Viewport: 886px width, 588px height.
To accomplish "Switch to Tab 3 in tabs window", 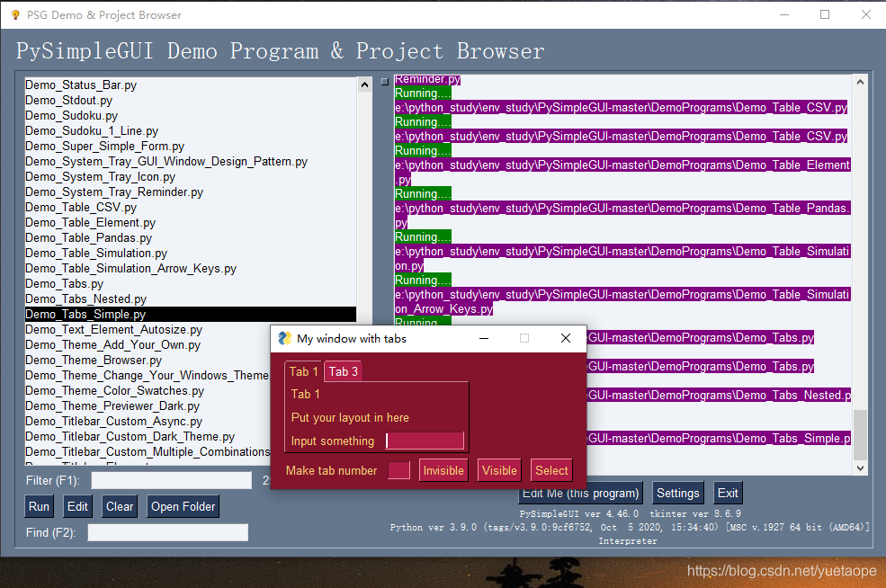I will (x=344, y=371).
